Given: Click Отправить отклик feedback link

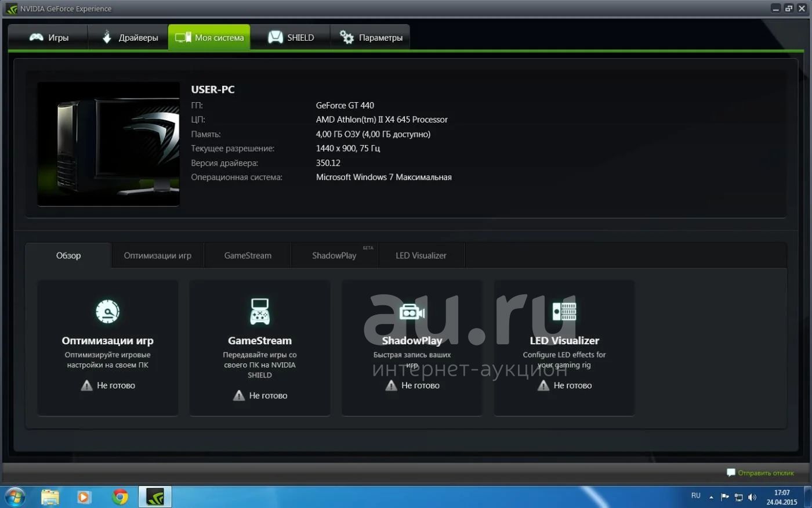Looking at the screenshot, I should coord(766,473).
